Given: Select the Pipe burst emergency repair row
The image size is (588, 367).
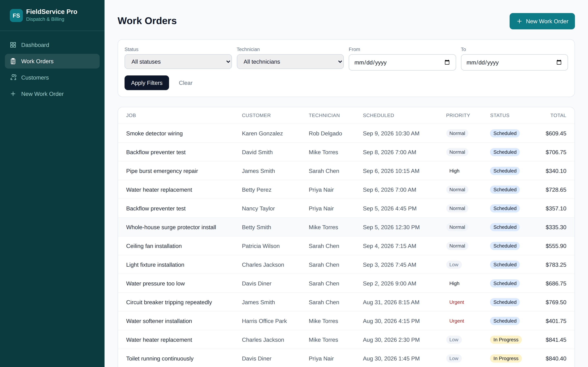Looking at the screenshot, I should click(x=346, y=171).
